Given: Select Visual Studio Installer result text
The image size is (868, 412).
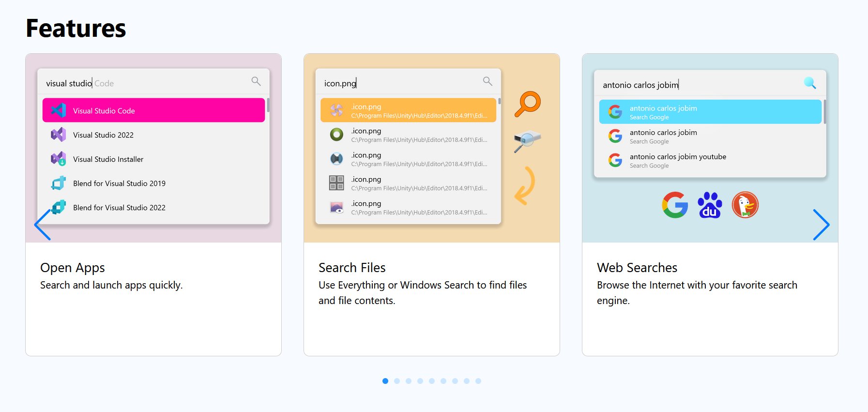Looking at the screenshot, I should point(108,159).
